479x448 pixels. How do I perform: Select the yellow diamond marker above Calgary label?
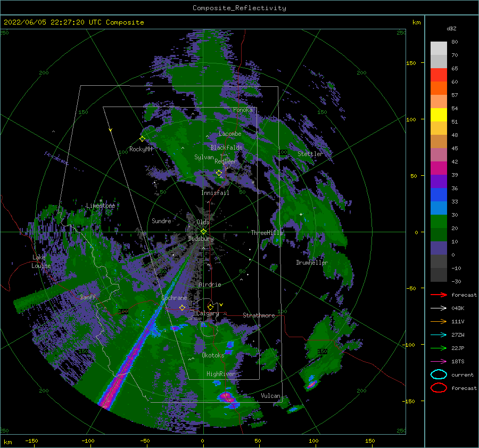point(210,307)
